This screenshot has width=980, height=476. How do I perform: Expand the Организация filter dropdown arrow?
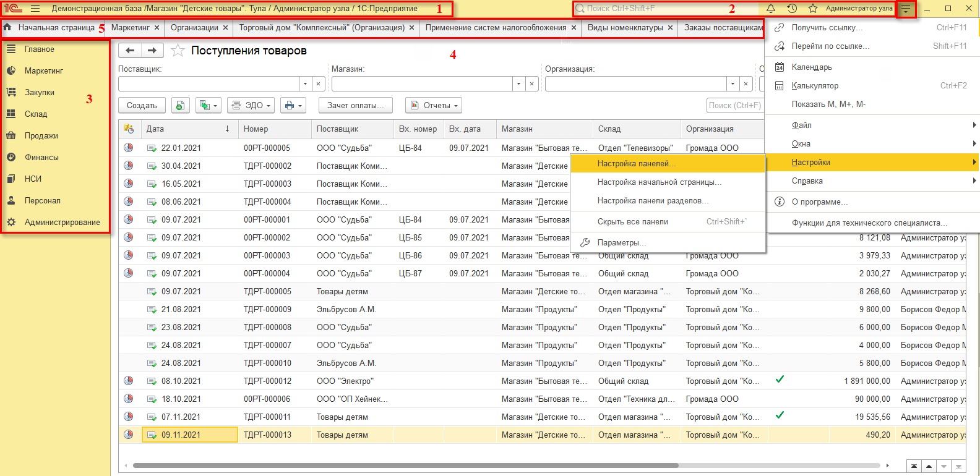click(x=733, y=83)
